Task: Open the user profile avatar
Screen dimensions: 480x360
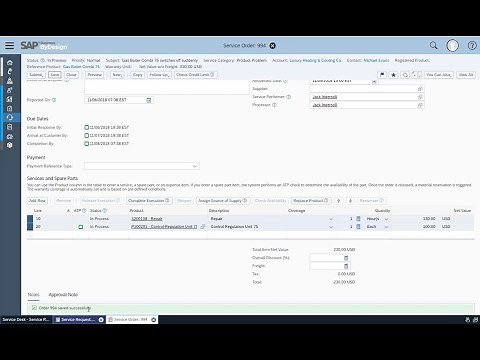Action: tap(452, 46)
